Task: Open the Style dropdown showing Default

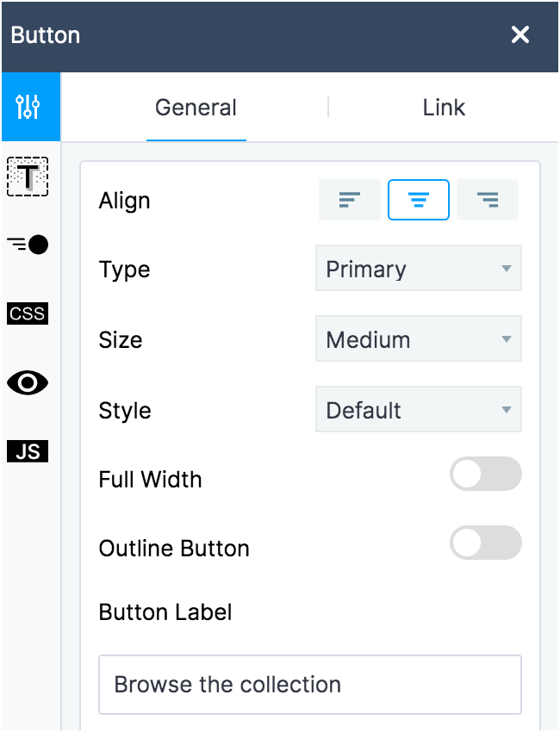Action: (x=418, y=410)
